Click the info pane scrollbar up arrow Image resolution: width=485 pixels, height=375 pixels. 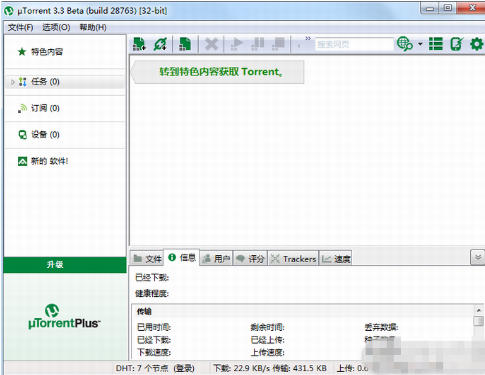[479, 310]
